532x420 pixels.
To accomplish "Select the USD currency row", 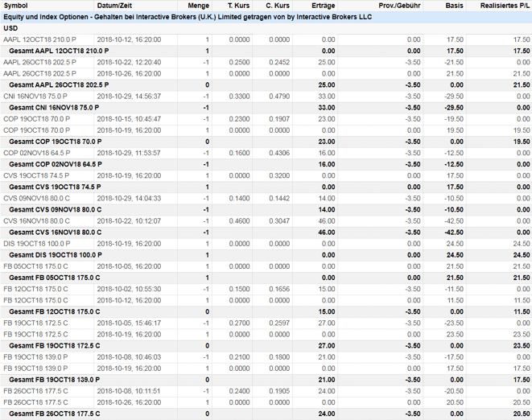I will pyautogui.click(x=266, y=28).
